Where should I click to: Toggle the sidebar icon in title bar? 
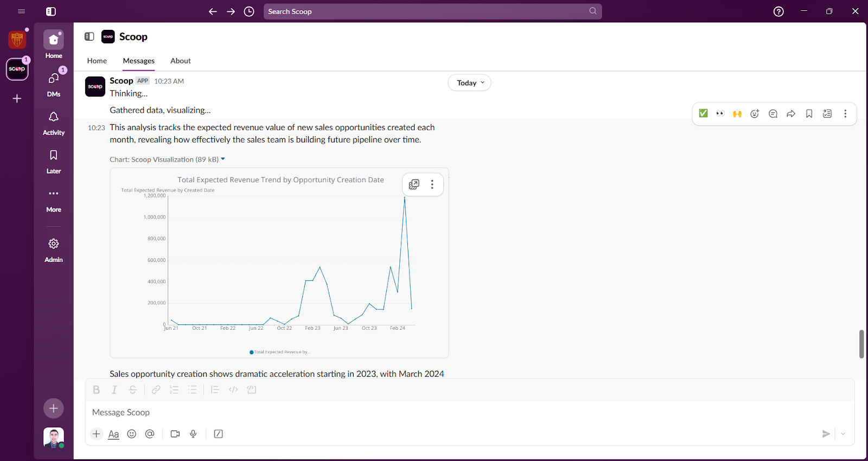tap(51, 11)
